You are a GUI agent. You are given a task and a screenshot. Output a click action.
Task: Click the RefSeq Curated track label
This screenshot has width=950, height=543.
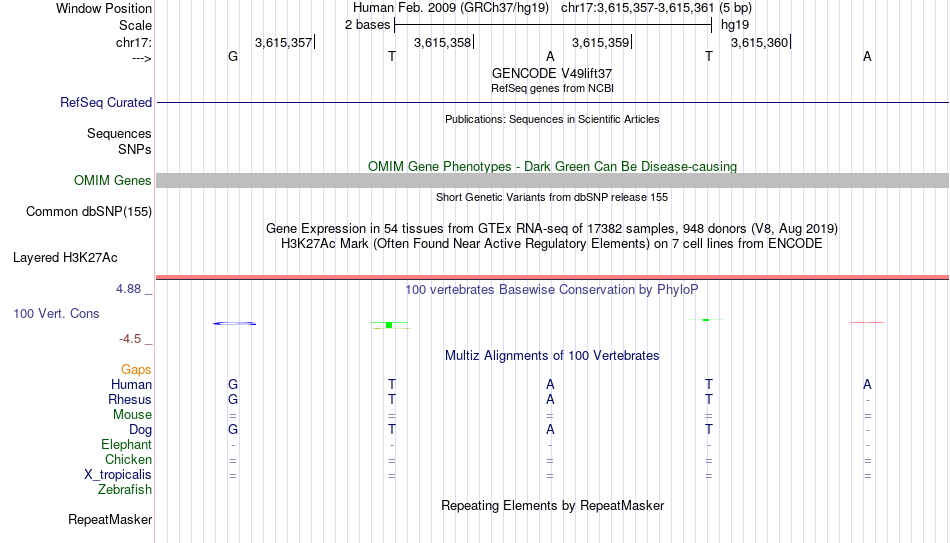pyautogui.click(x=106, y=102)
